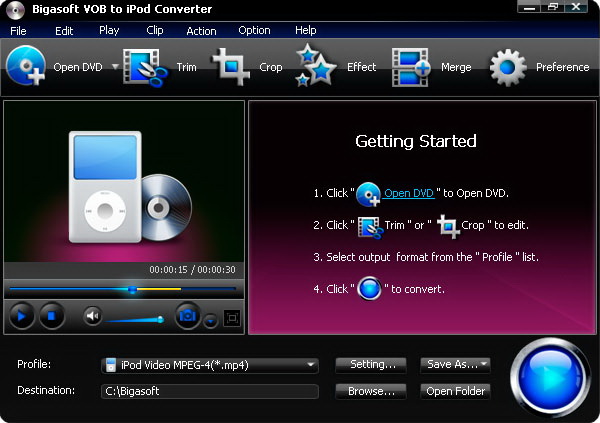The width and height of the screenshot is (600, 423).
Task: Open the Option menu
Action: 254,31
